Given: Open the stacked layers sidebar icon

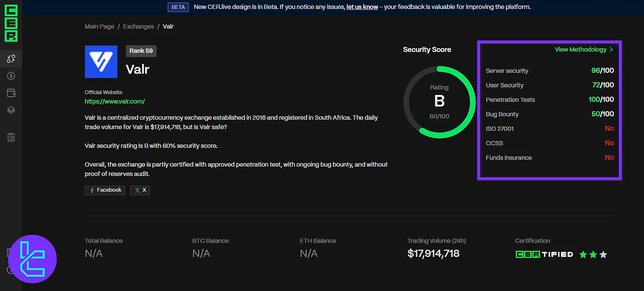Looking at the screenshot, I should pyautogui.click(x=11, y=110).
